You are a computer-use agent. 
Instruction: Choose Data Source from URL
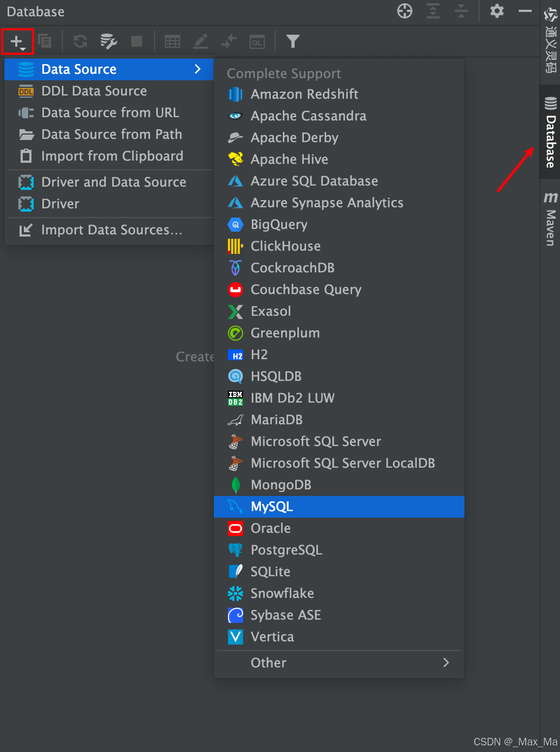(109, 113)
